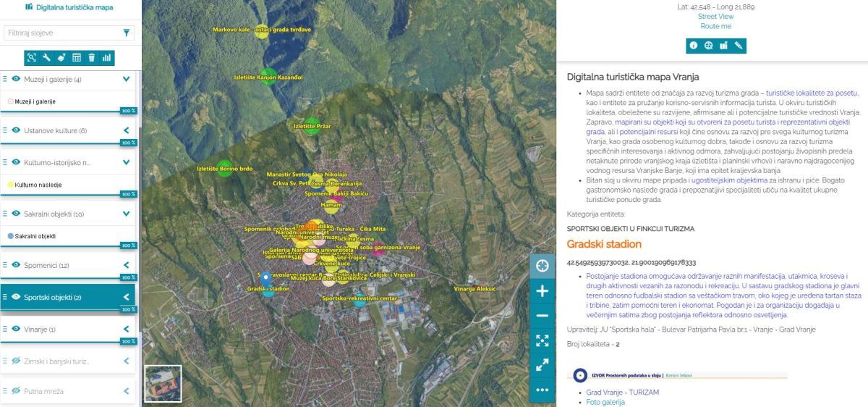The width and height of the screenshot is (868, 407).
Task: Collapse the Muzeji i galerije layer group
Action: tap(126, 80)
